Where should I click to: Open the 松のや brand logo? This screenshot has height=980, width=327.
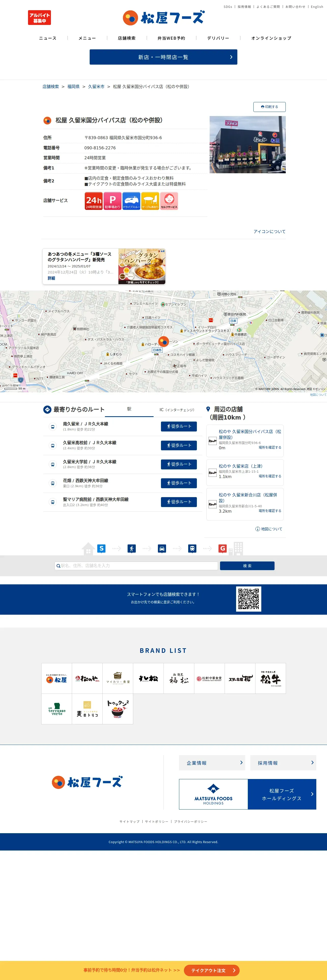pos(87,678)
